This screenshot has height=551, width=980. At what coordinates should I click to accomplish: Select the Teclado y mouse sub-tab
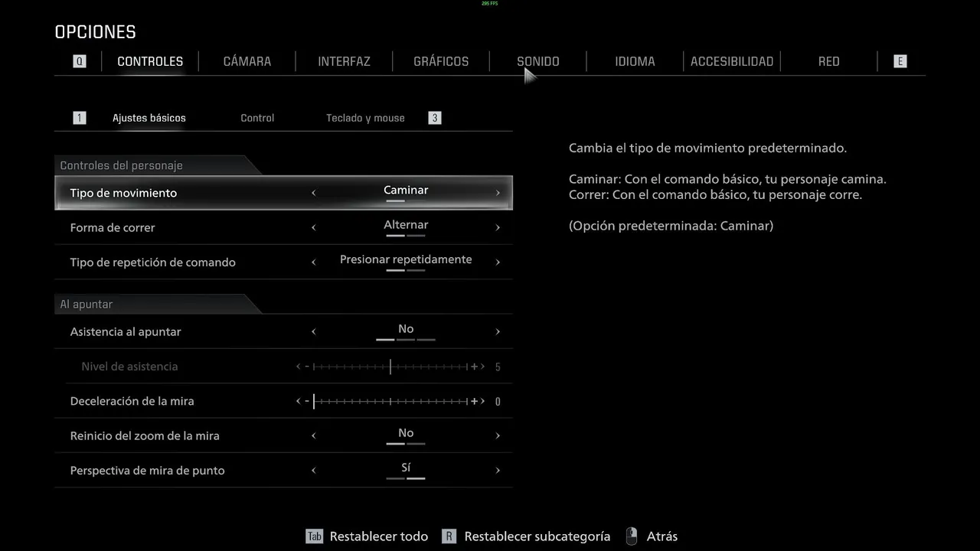tap(365, 118)
